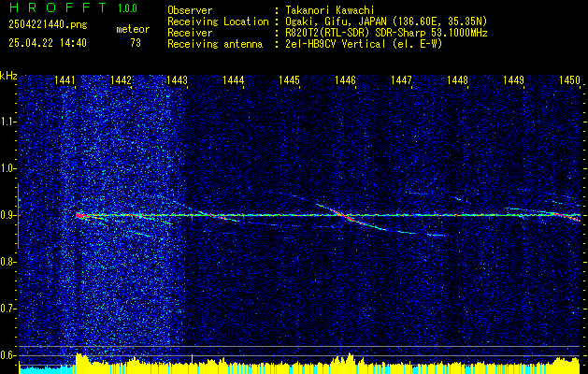Select the R820T2(RTL-SDR) SDR-Sharp receiver text
The image size is (588, 374).
coord(387,33)
